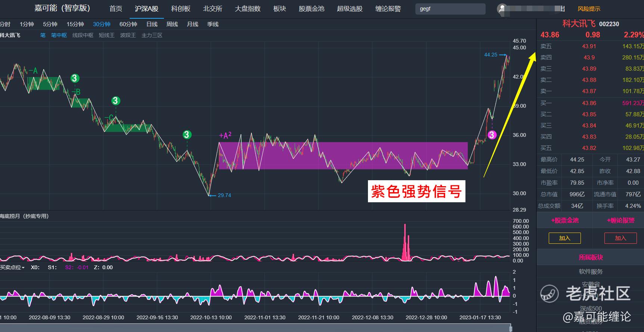
Task: Open 缠论报警 in the top navigation
Action: click(388, 9)
